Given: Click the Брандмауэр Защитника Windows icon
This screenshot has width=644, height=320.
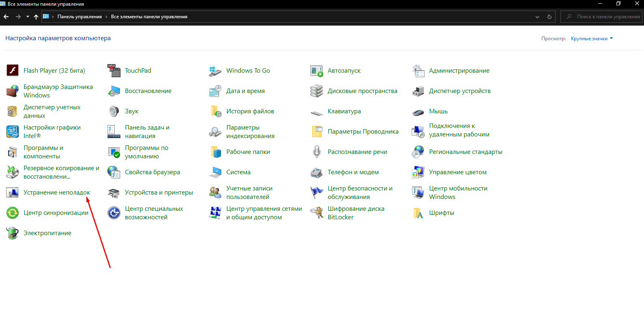Looking at the screenshot, I should click(x=13, y=91).
